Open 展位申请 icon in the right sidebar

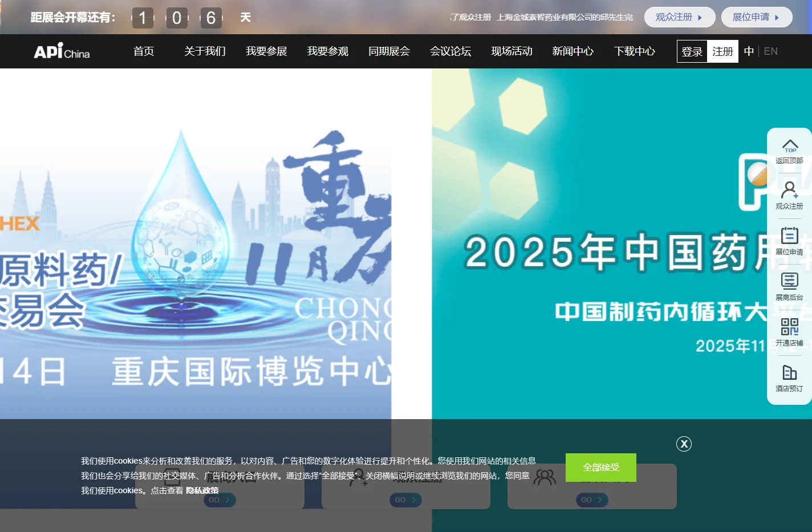coord(790,235)
